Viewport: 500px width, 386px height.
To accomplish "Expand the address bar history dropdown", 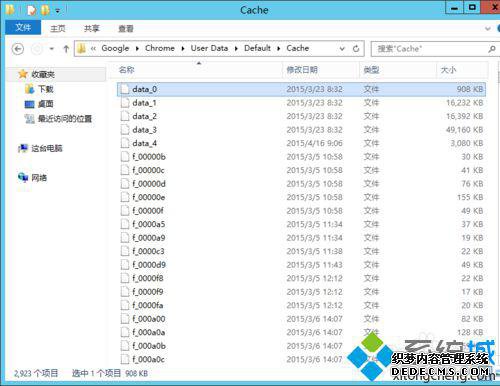I will 342,49.
